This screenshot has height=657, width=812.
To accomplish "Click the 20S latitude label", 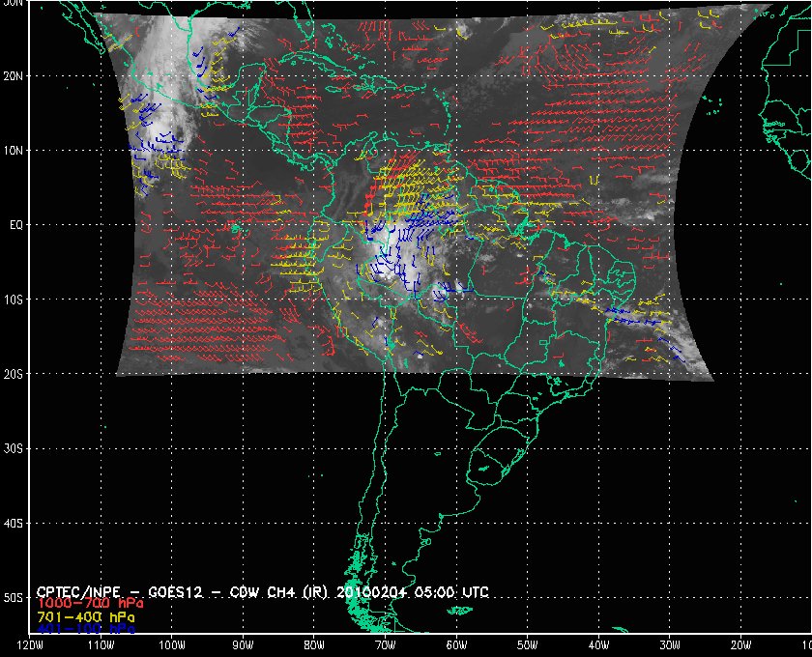I will [x=13, y=374].
